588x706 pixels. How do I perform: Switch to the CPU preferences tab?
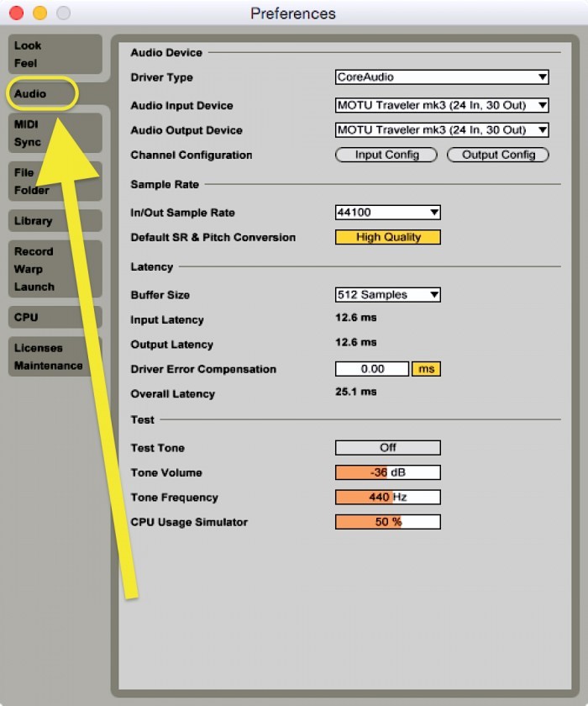(x=55, y=317)
